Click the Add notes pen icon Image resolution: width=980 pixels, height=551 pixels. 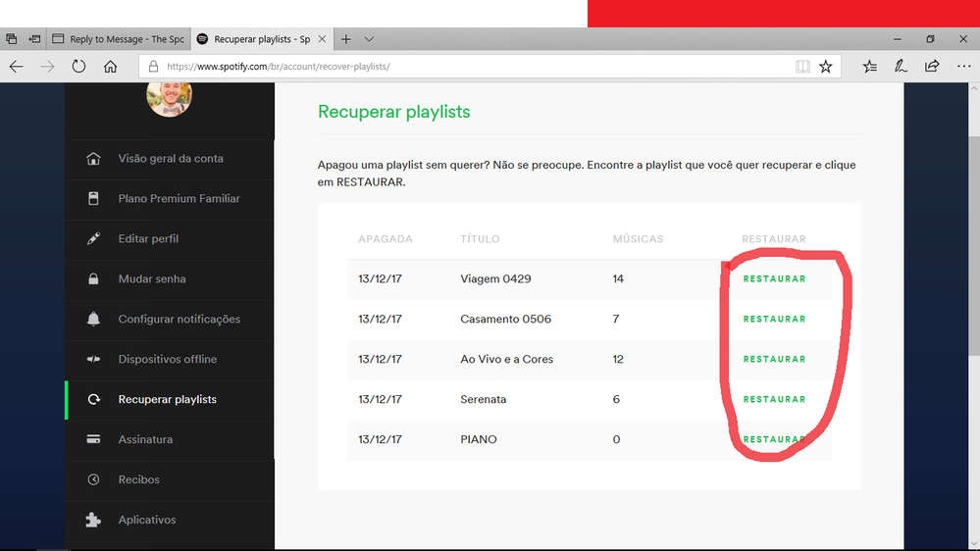click(x=901, y=67)
